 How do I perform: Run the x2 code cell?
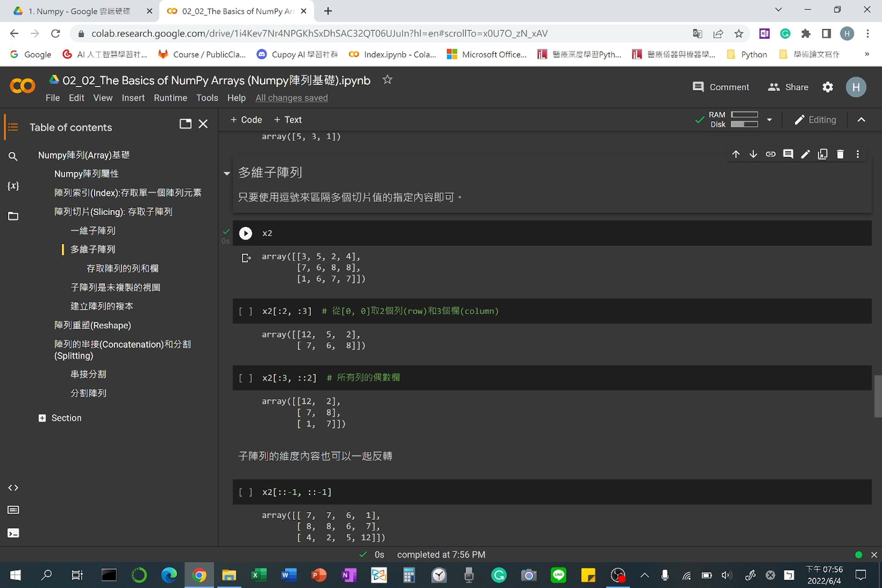click(245, 233)
